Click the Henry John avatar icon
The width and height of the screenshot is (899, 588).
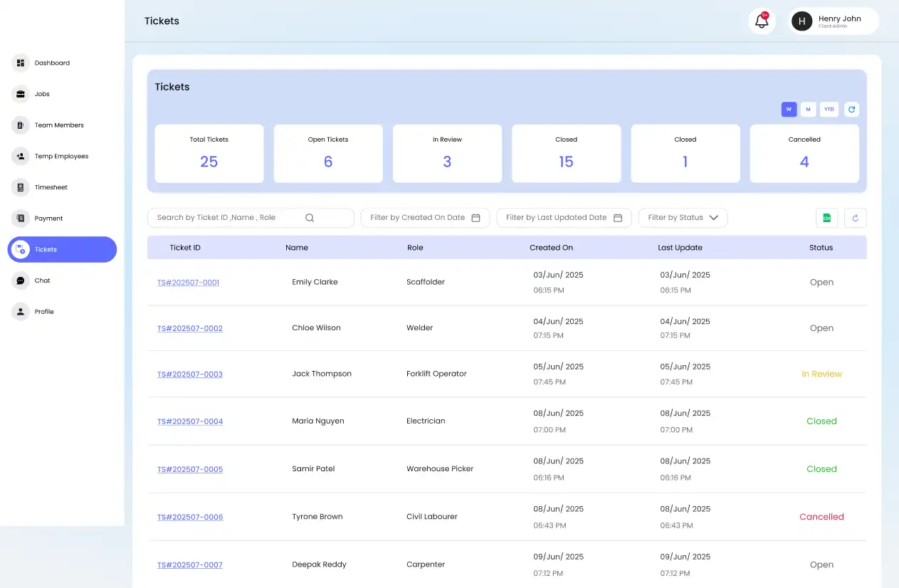801,21
